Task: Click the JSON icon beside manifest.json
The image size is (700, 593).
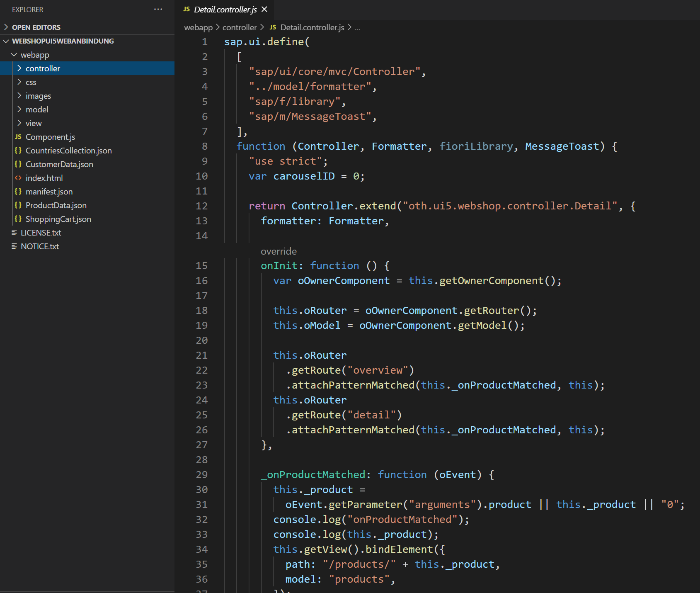Action: 18,192
